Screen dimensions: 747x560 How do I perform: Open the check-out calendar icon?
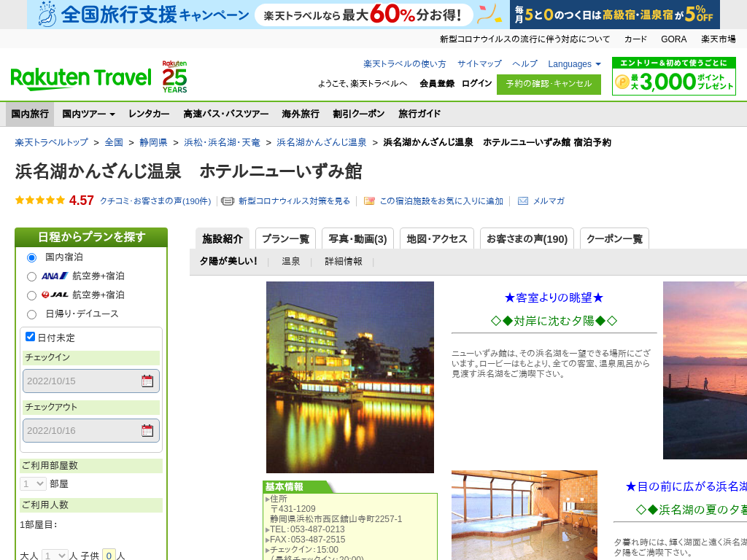click(147, 430)
